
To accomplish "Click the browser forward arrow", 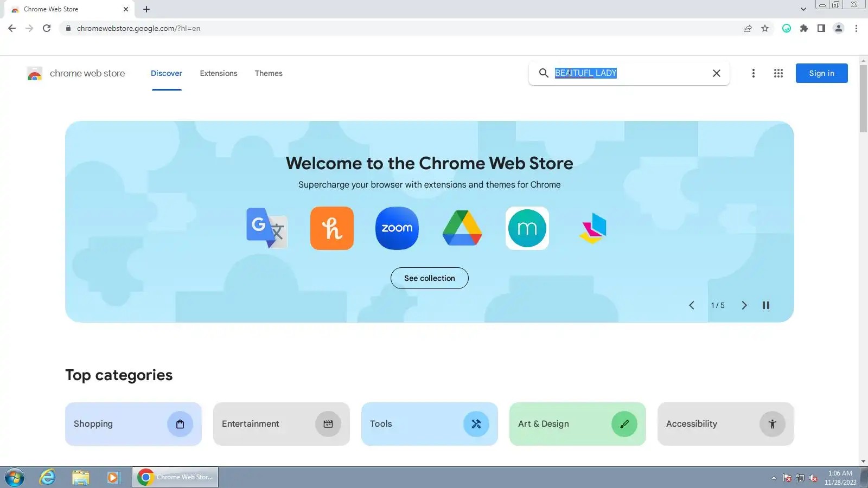I will [29, 28].
